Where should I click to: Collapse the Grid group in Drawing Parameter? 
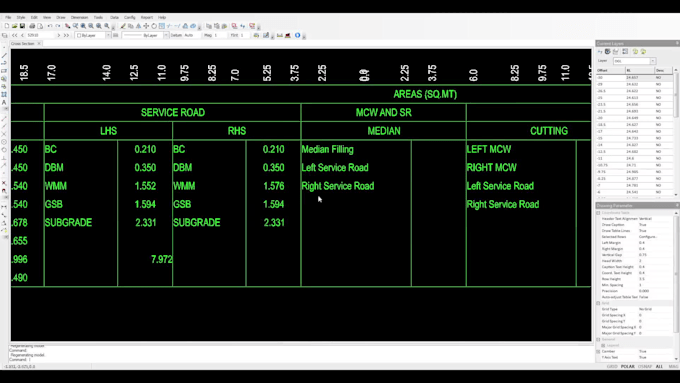click(x=598, y=303)
